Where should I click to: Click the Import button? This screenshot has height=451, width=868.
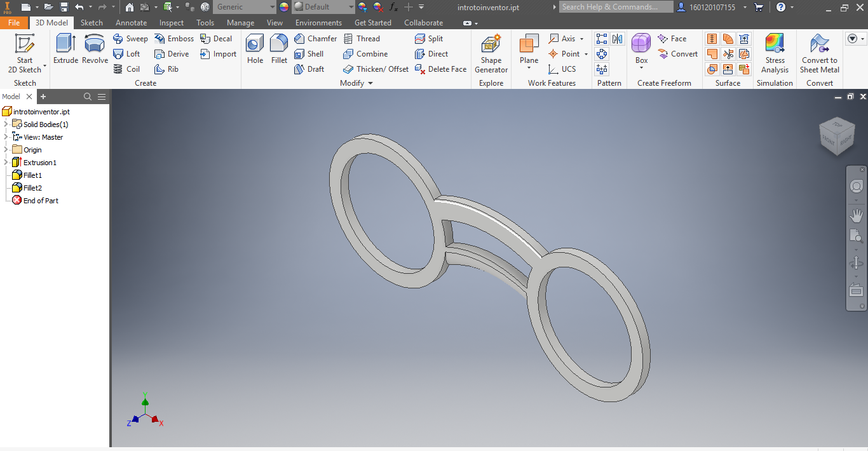(218, 54)
